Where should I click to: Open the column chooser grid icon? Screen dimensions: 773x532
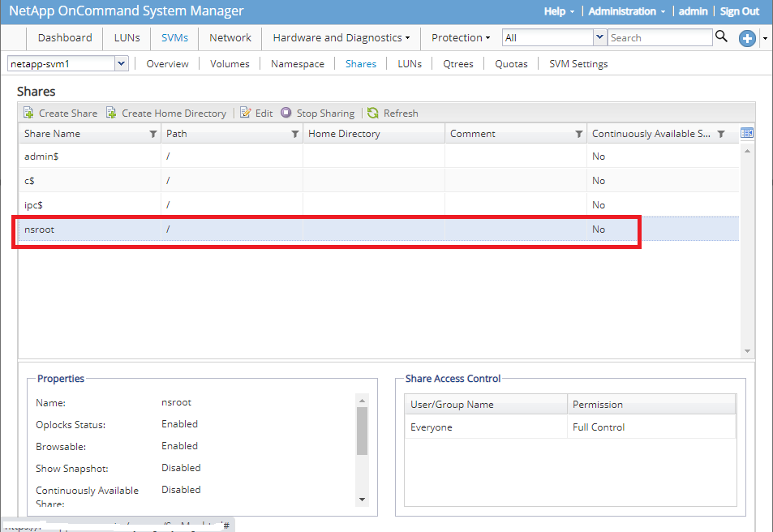click(747, 134)
